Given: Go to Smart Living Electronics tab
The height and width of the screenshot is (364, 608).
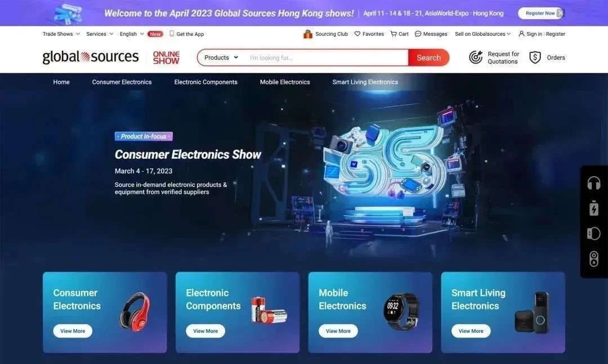Looking at the screenshot, I should click(x=365, y=82).
